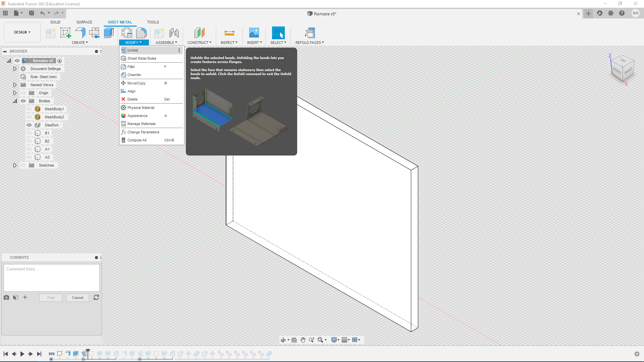
Task: Select the Measure tool in Inspect
Action: point(229,33)
